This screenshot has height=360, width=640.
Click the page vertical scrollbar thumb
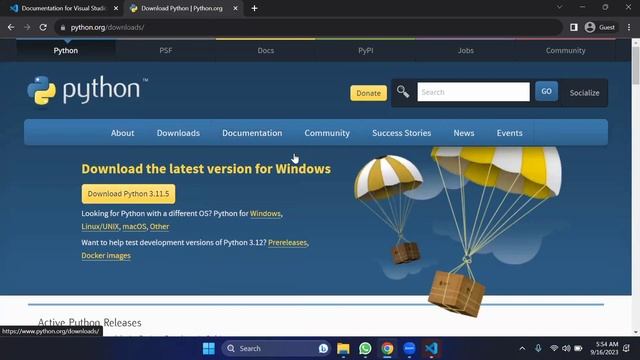tap(636, 65)
